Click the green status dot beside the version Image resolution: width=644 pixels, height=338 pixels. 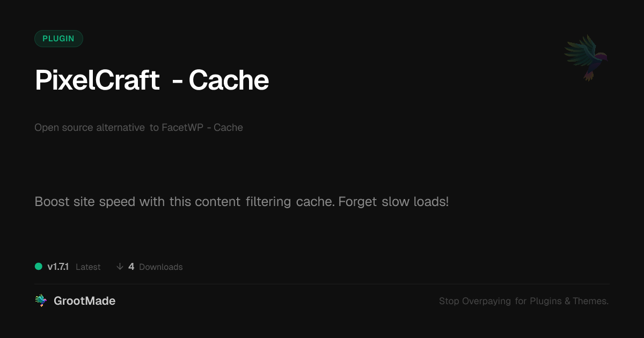coord(39,266)
